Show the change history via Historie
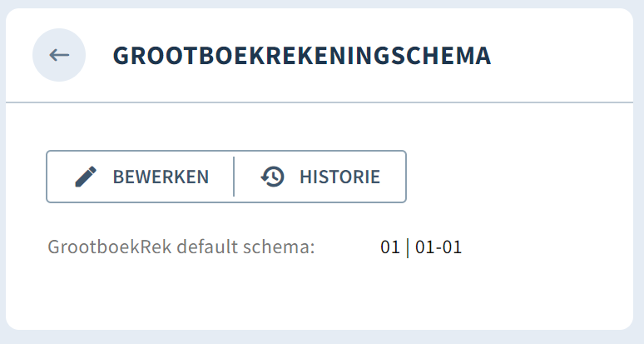The image size is (644, 344). click(320, 177)
